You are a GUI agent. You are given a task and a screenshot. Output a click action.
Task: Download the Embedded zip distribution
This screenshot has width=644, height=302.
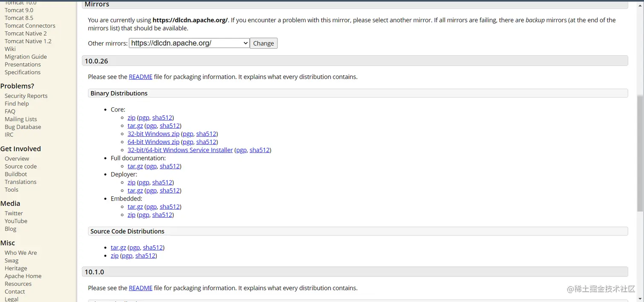(131, 215)
